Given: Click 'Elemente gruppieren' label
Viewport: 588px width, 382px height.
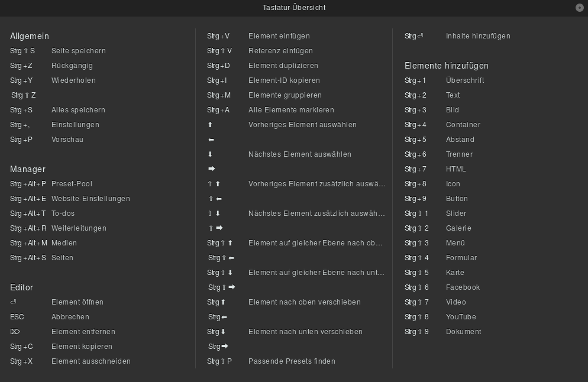Looking at the screenshot, I should 285,95.
